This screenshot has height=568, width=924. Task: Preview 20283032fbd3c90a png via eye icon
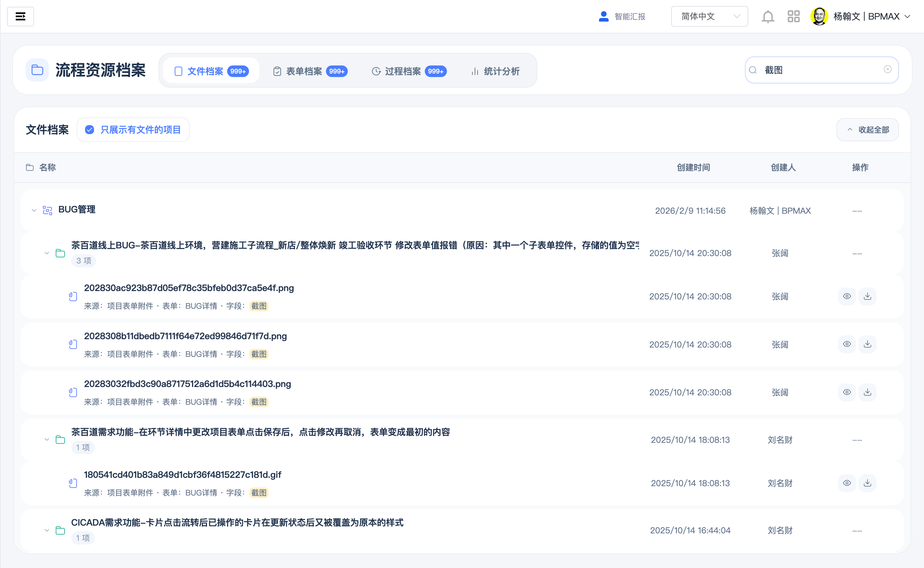[847, 392]
